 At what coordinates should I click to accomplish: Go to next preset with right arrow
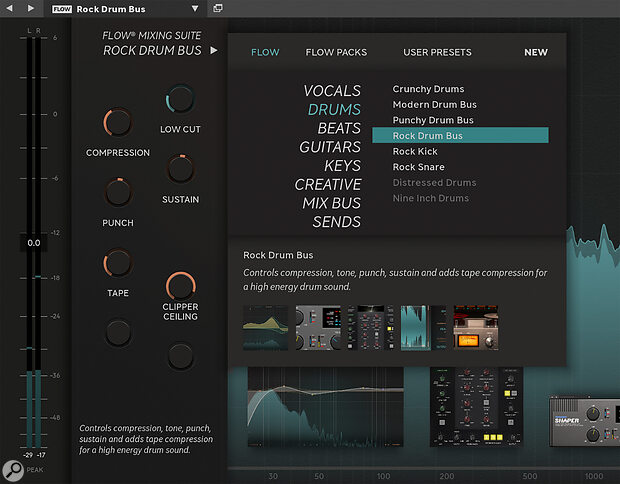[x=30, y=8]
